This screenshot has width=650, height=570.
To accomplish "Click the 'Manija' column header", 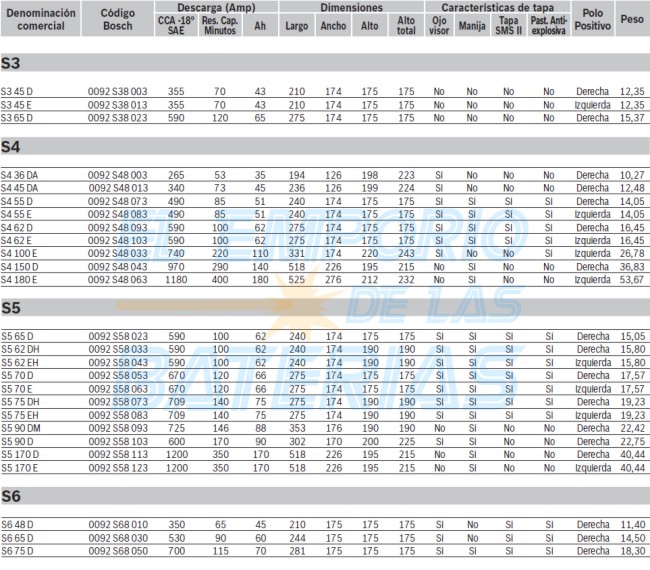I will coord(472,25).
